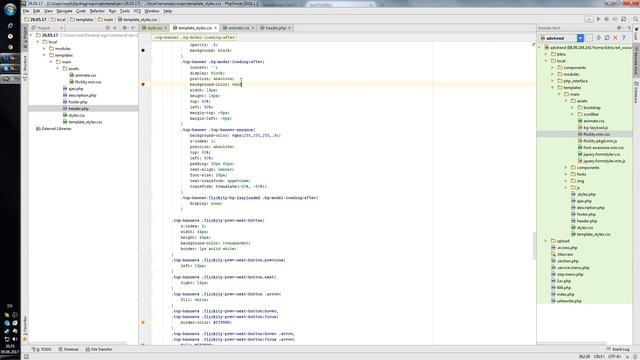The height and width of the screenshot is (360, 640).
Task: Close the animate.css editor tab
Action: [x=253, y=28]
